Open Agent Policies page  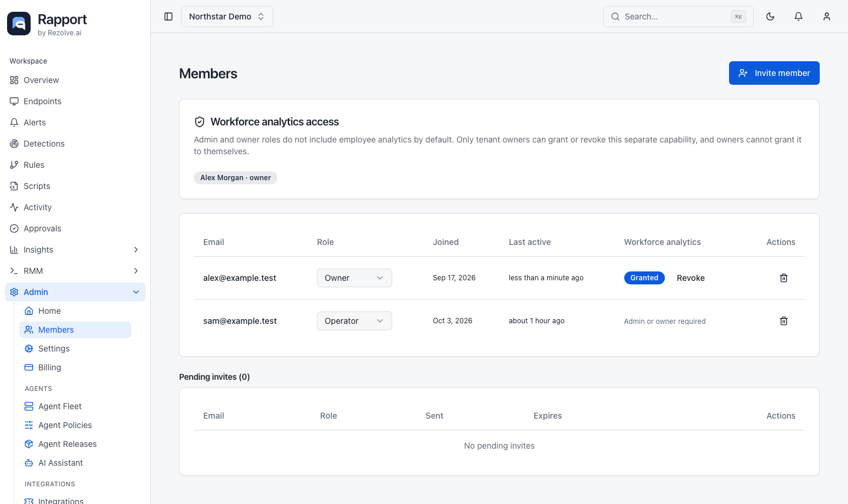click(x=75, y=425)
